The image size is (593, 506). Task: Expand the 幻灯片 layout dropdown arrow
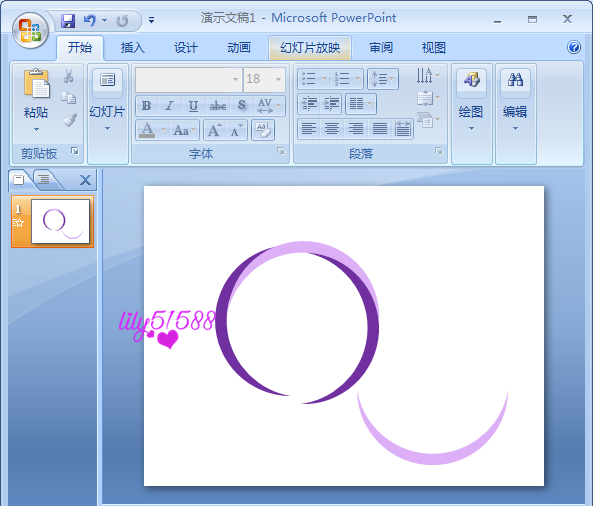[107, 129]
